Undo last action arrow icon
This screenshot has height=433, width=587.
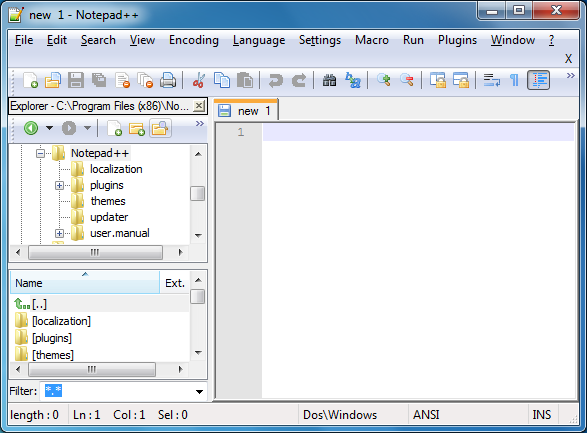(x=276, y=80)
